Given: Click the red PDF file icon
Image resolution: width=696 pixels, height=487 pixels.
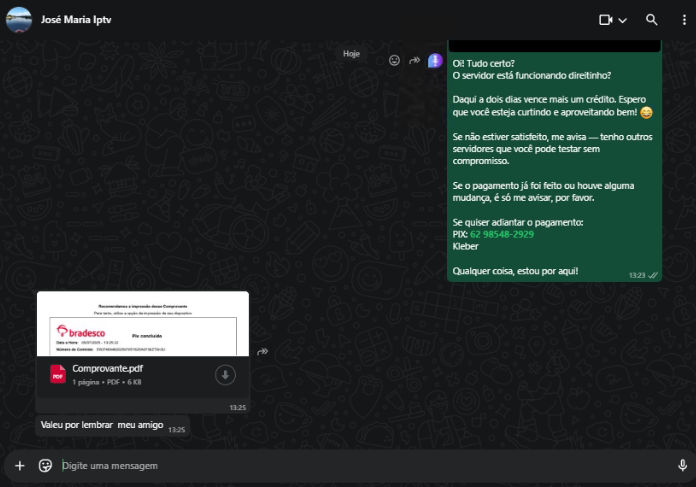Looking at the screenshot, I should pyautogui.click(x=58, y=374).
